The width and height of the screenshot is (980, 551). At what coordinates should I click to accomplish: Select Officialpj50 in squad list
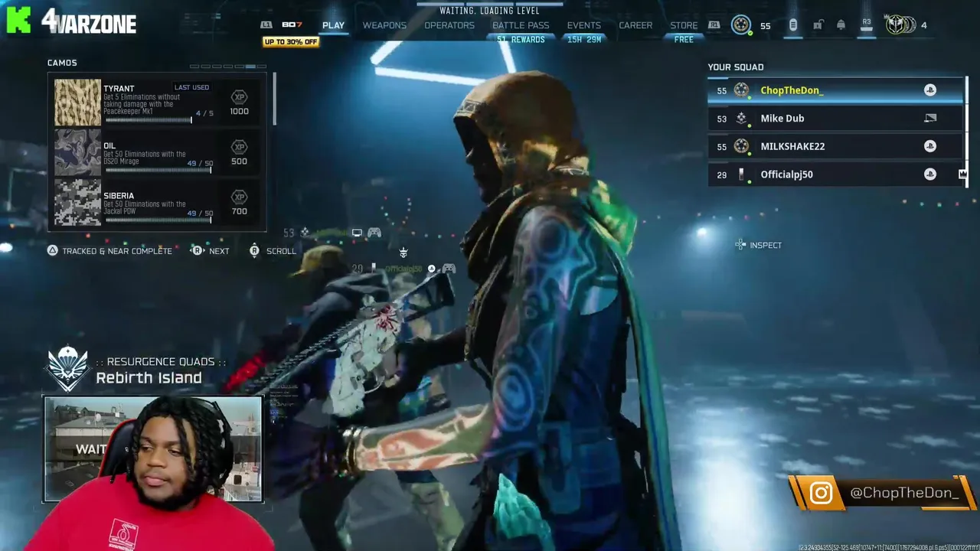(835, 174)
